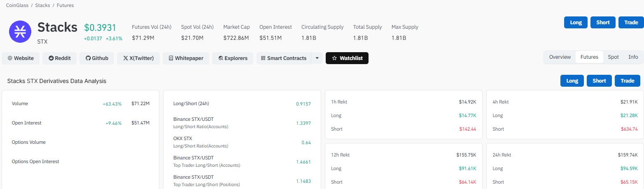Screen dimensions: 644x189
Task: Click Top Trader Positions ratio 1.1483
Action: point(303,181)
